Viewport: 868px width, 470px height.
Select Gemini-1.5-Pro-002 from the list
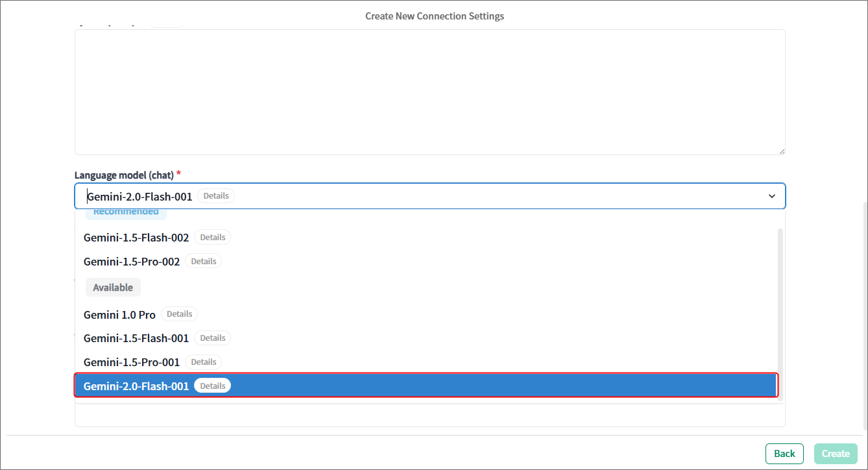[426, 261]
